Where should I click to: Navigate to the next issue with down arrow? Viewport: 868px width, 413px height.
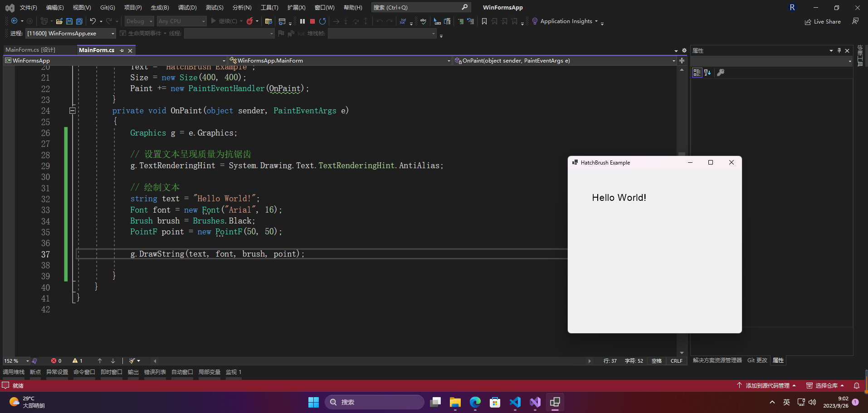pos(113,361)
